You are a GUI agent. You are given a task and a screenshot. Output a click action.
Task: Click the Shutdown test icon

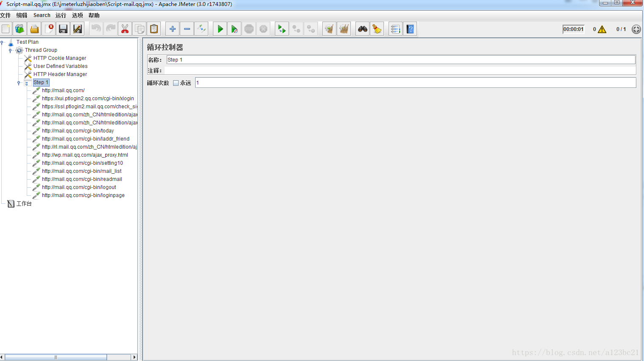[263, 29]
